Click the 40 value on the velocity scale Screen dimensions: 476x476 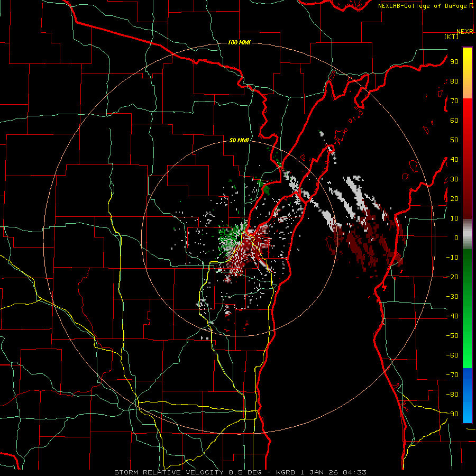click(454, 160)
